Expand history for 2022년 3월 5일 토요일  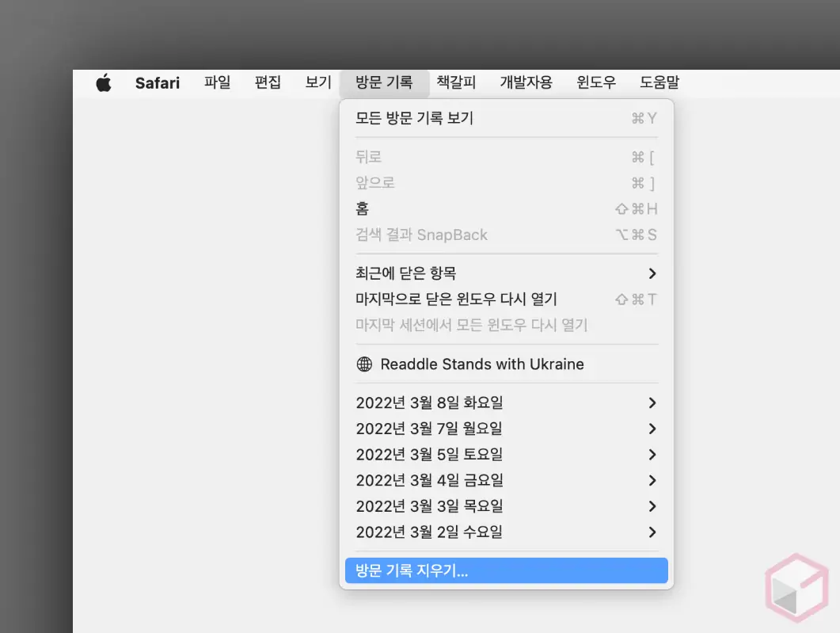pos(506,455)
